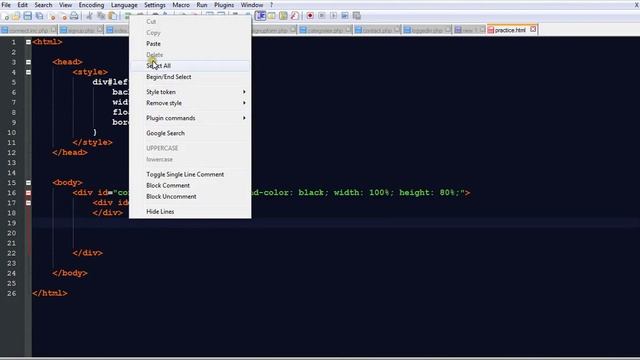Viewport: 640px width, 360px height.
Task: Open the Plugins menu
Action: 224,5
